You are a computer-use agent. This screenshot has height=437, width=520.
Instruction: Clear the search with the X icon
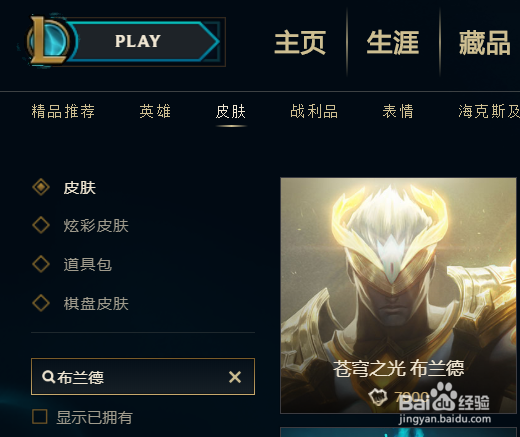coord(235,377)
